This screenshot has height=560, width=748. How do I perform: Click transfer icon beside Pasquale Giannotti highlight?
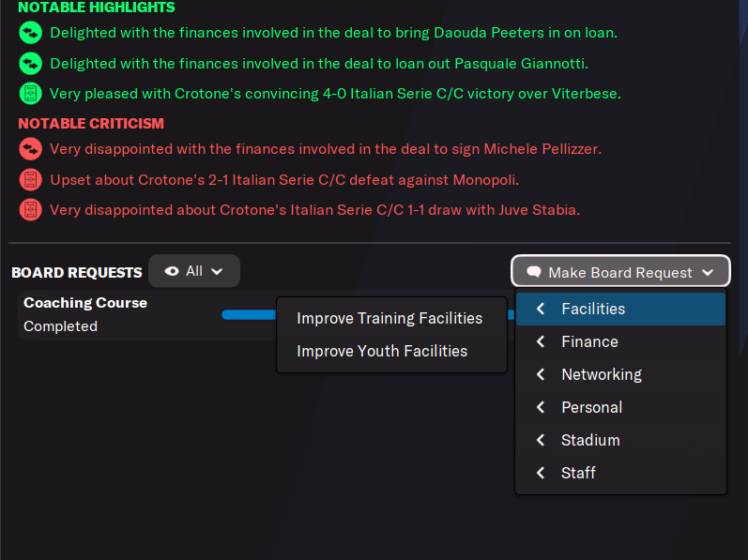[31, 64]
